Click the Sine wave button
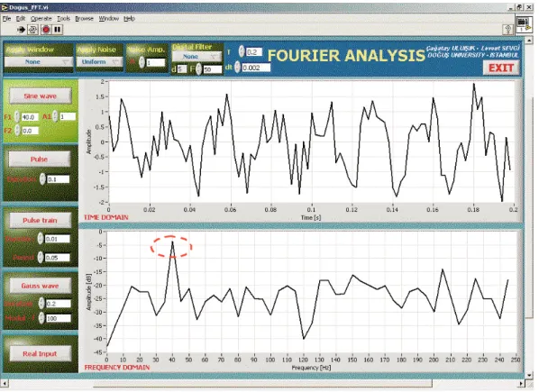 point(41,96)
